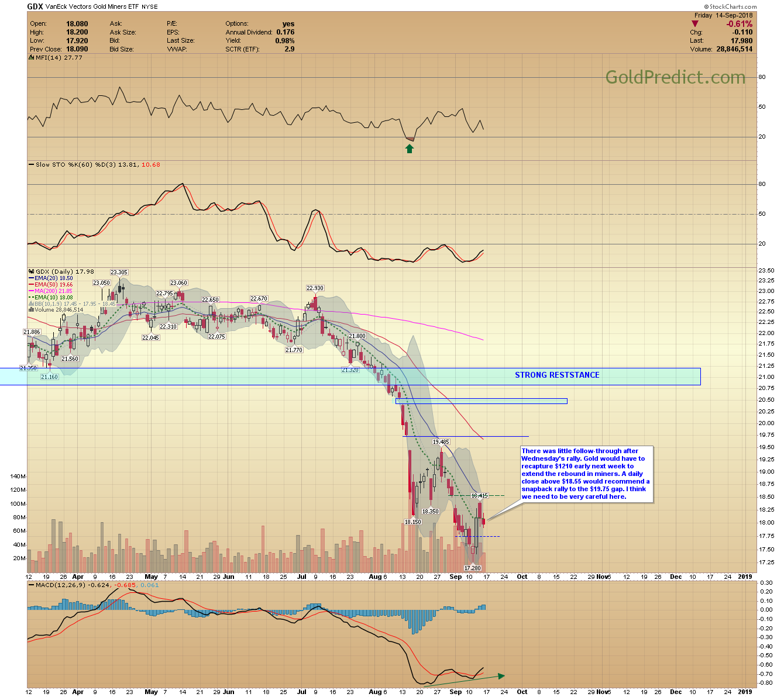Click the red down triangle beside -0.61%
This screenshot has height=697, width=784.
click(695, 24)
